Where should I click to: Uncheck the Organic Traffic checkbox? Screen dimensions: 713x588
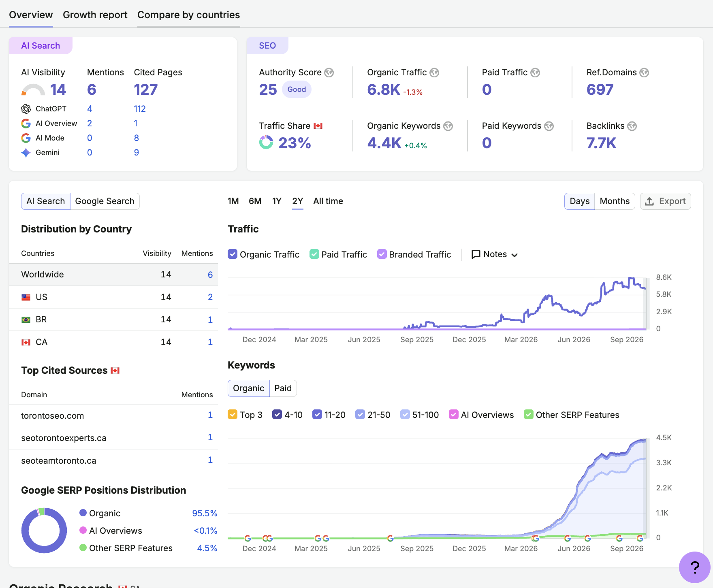pos(233,254)
